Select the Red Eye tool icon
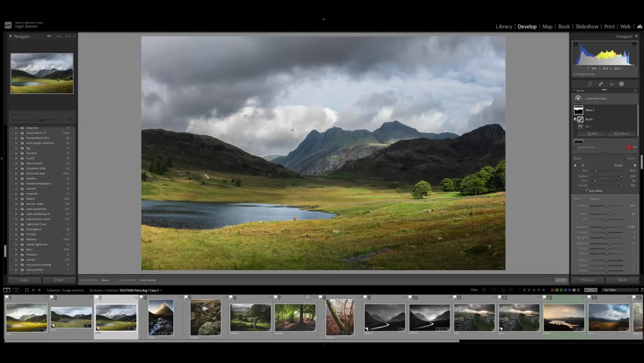644x363 pixels. click(x=611, y=84)
